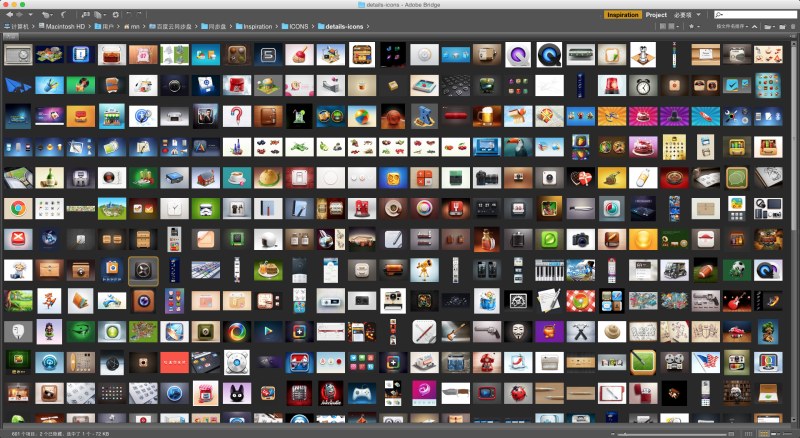The width and height of the screenshot is (800, 438).
Task: Select the black cat face thumbnail
Action: [x=237, y=393]
